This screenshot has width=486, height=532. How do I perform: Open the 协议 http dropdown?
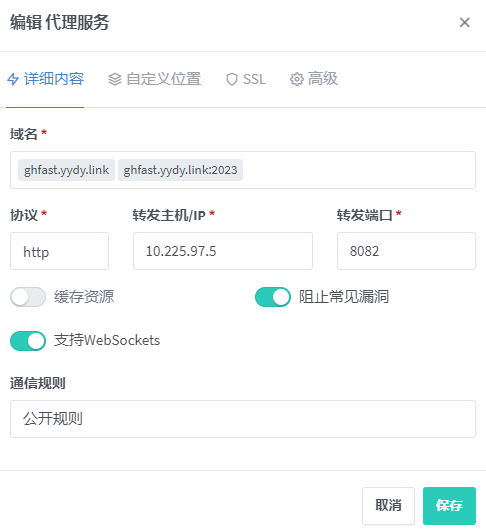click(x=59, y=251)
